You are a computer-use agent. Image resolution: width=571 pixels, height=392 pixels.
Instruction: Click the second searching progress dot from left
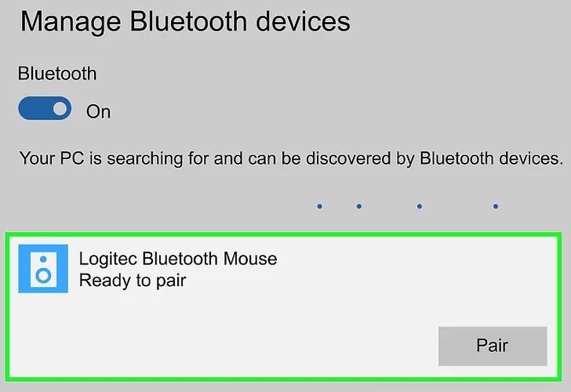(358, 207)
